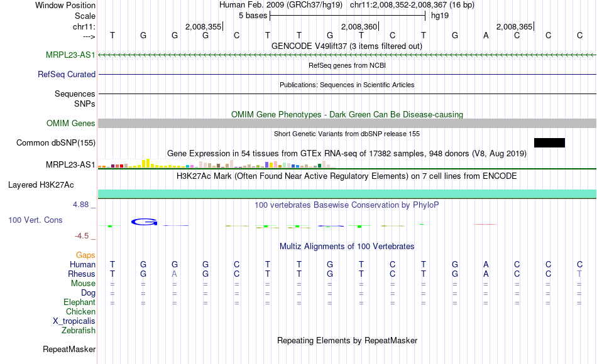Viewport: 597px width, 364px height.
Task: Click the black dbSNP variant block
Action: pyautogui.click(x=549, y=142)
